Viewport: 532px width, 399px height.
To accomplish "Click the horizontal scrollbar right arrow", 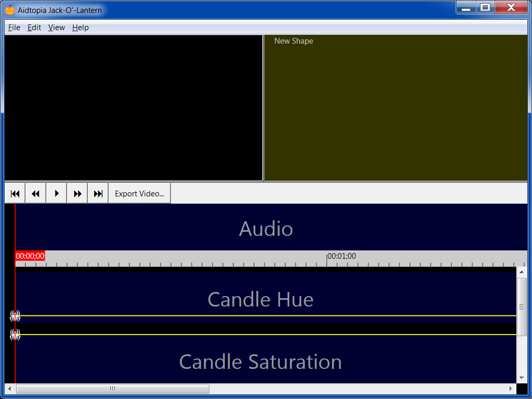I will pos(511,389).
